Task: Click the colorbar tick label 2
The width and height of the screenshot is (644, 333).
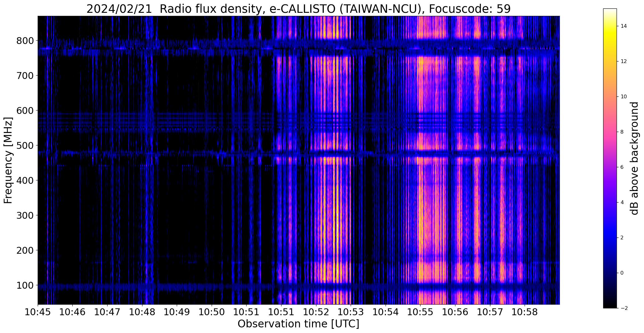Action: (x=622, y=238)
